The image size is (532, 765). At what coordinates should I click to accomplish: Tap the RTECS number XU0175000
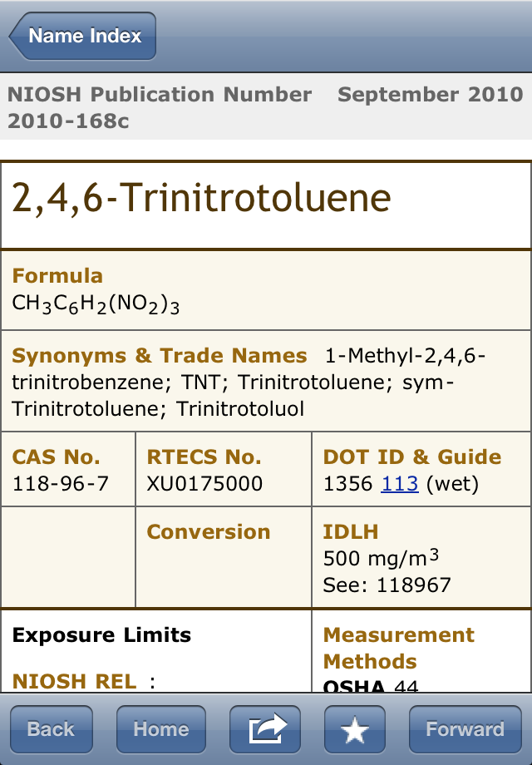pos(204,484)
